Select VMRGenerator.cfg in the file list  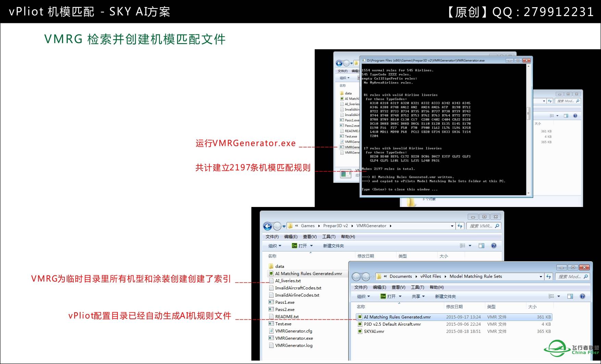tap(293, 331)
